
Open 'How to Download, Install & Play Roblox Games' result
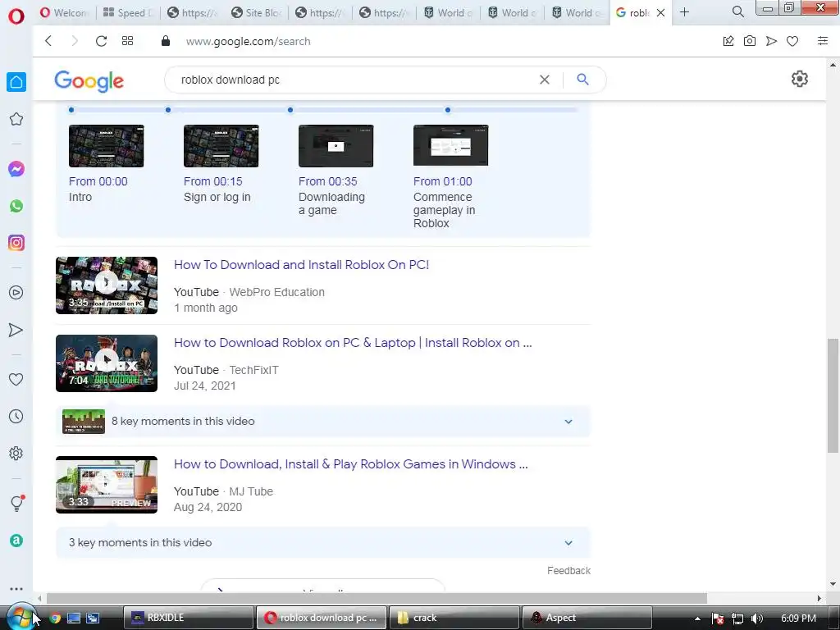point(350,464)
